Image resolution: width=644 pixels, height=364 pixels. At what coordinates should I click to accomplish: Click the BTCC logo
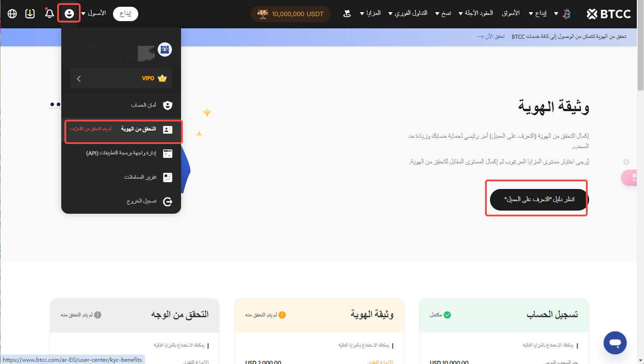pyautogui.click(x=608, y=14)
